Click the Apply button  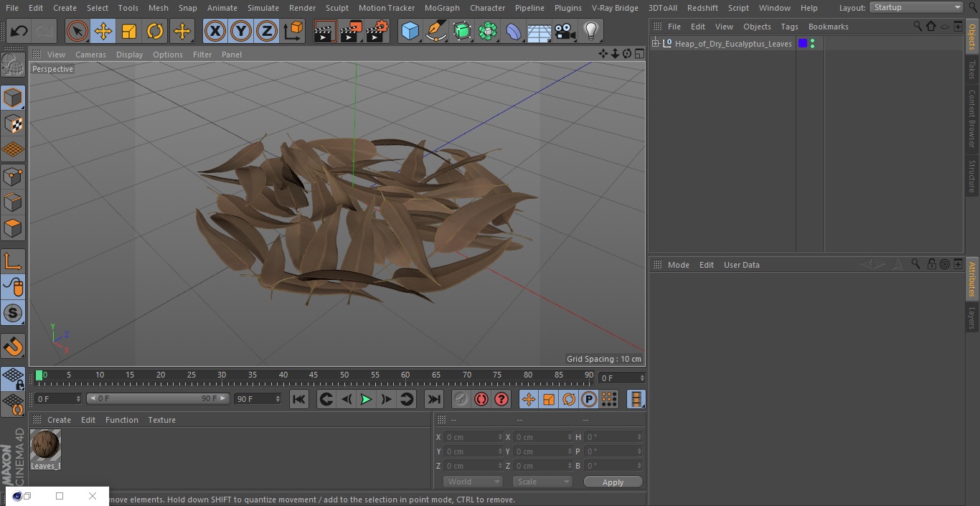613,482
